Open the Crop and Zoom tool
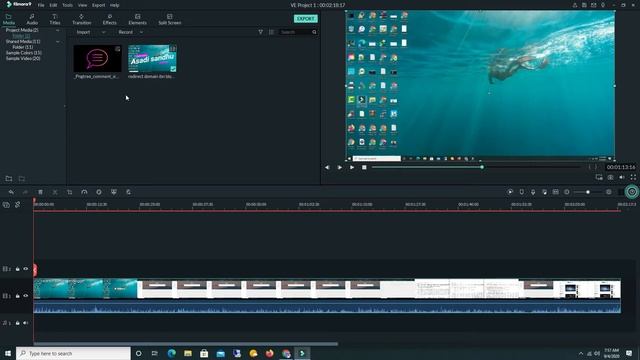The width and height of the screenshot is (640, 360). coord(69,192)
